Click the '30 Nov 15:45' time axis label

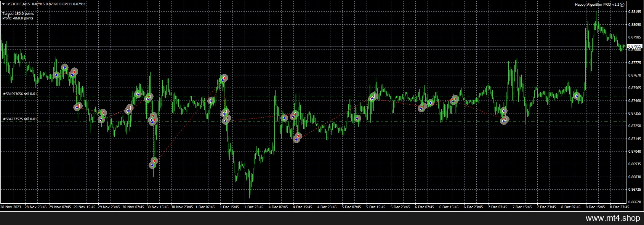[x=158, y=207]
